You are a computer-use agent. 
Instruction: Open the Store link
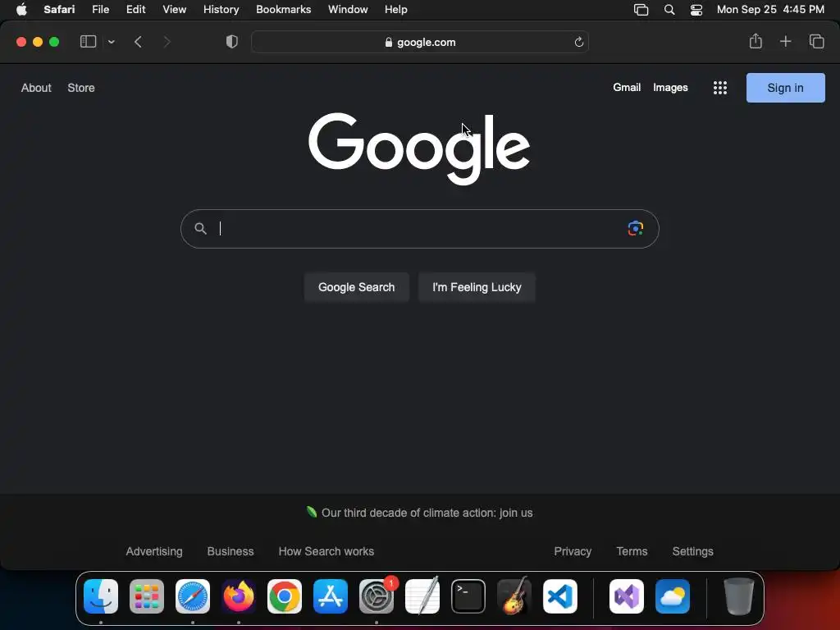tap(81, 88)
